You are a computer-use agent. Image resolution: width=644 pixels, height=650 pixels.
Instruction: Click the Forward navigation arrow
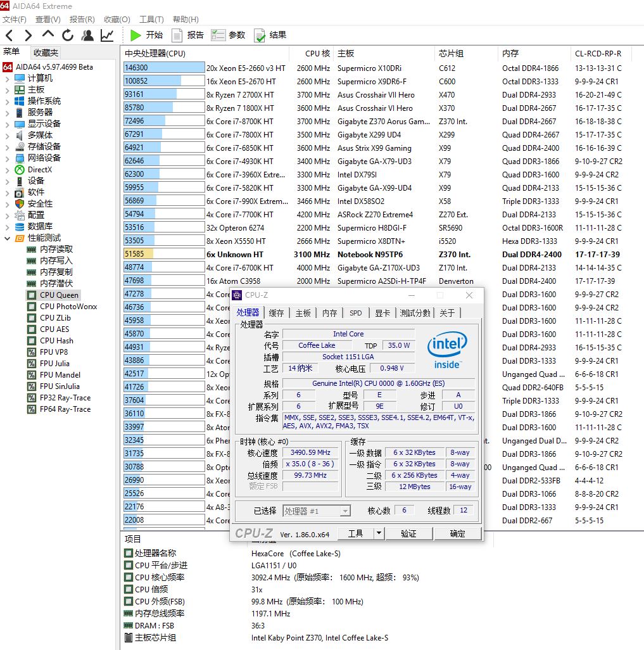(x=28, y=35)
